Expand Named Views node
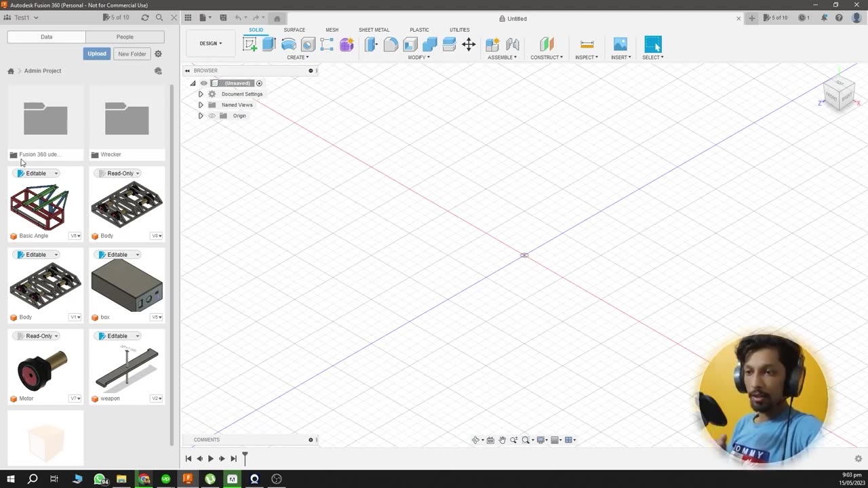The height and width of the screenshot is (488, 868). pos(201,105)
